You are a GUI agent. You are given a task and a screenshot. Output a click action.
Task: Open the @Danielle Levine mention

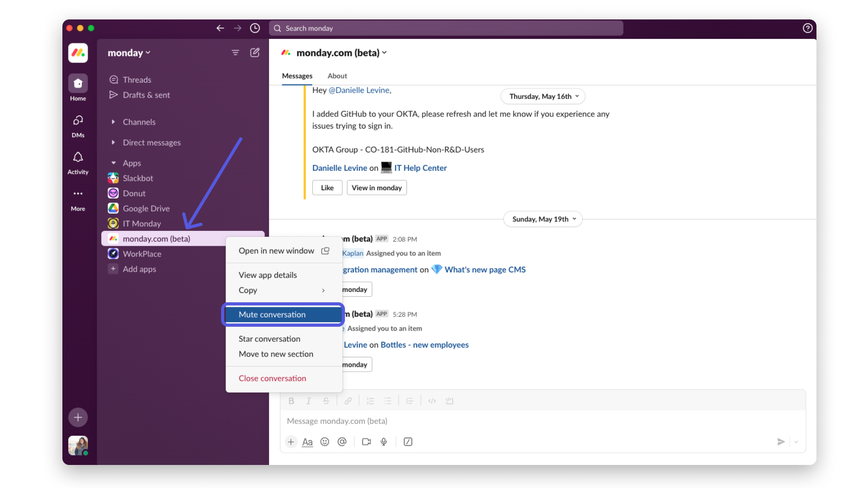[359, 90]
